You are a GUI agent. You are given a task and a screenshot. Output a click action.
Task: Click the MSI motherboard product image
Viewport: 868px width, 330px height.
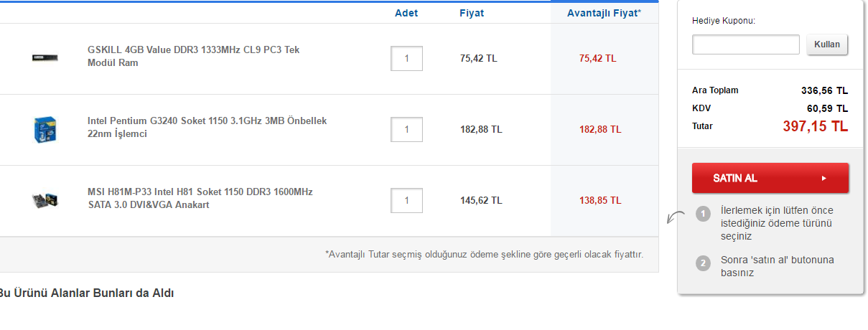[x=45, y=200]
